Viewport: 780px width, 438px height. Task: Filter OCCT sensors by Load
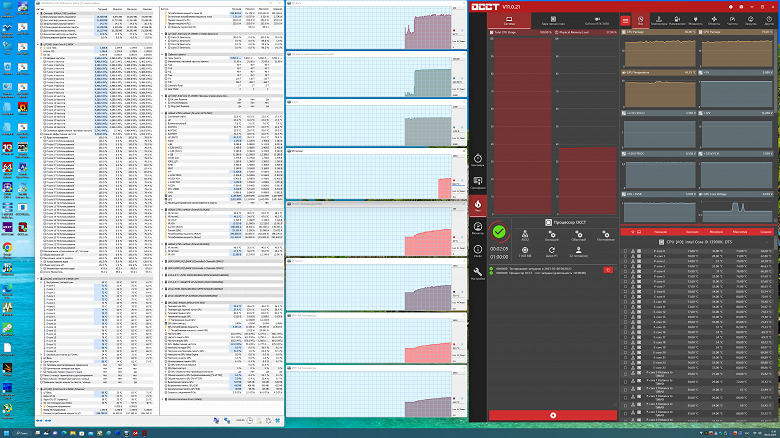pyautogui.click(x=751, y=20)
